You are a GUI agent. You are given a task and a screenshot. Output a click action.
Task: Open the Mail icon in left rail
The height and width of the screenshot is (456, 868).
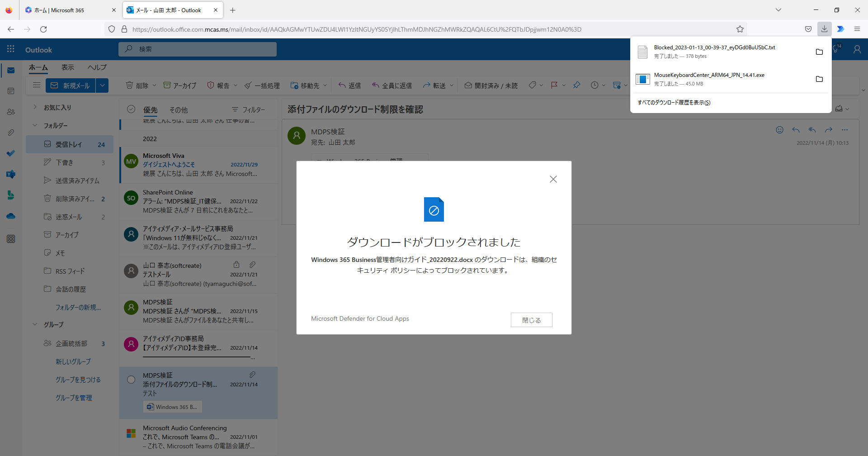11,71
